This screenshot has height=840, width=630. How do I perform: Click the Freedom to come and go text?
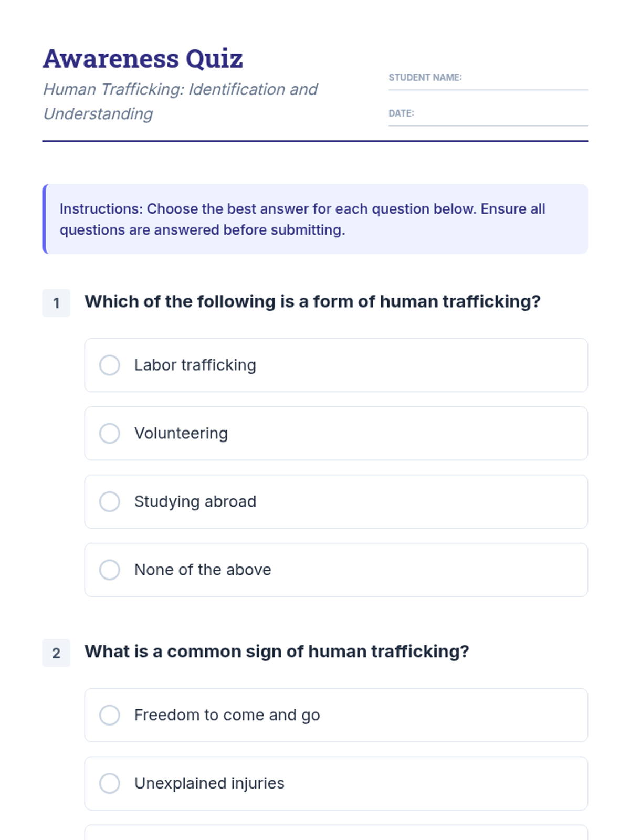227,715
